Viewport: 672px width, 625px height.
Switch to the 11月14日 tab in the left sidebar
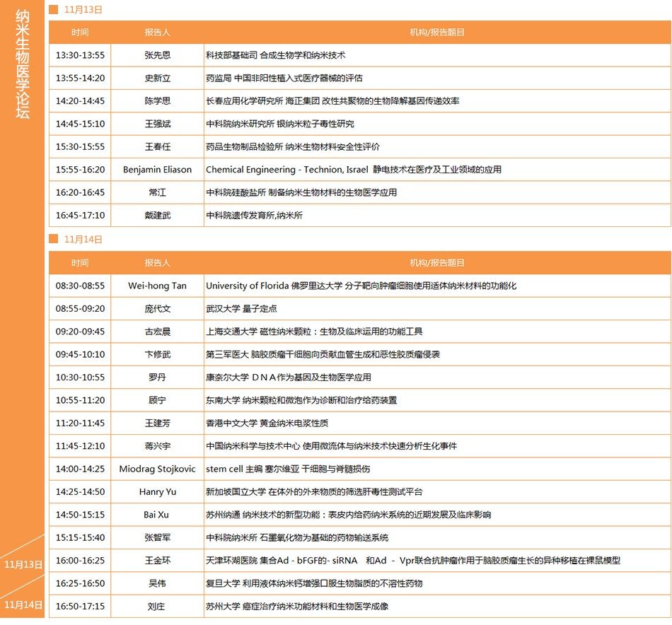point(23,604)
